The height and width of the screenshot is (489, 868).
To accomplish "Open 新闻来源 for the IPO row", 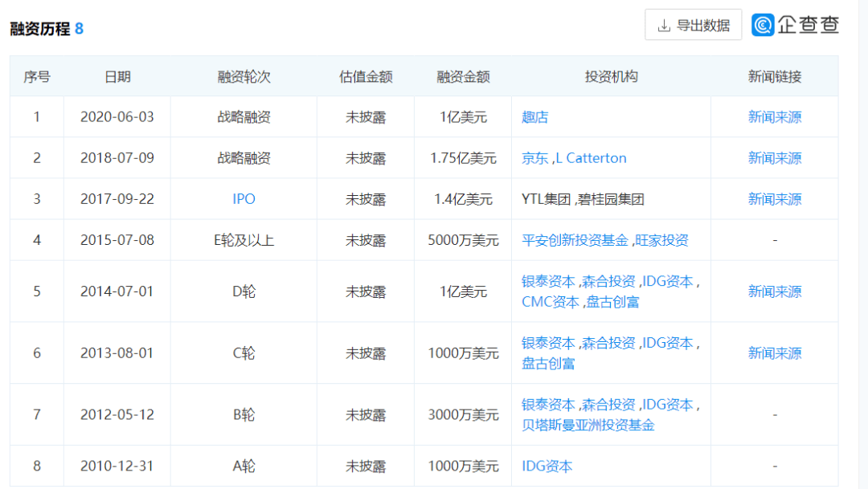I will pos(775,199).
